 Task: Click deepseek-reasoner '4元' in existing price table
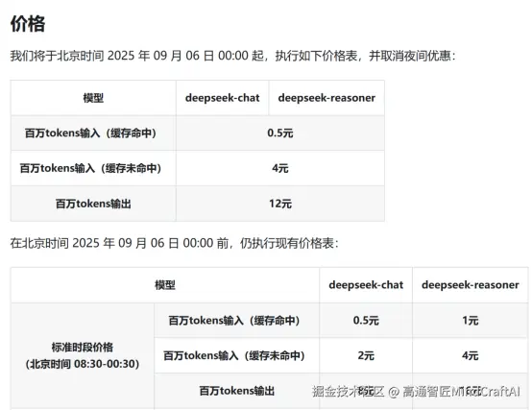471,355
